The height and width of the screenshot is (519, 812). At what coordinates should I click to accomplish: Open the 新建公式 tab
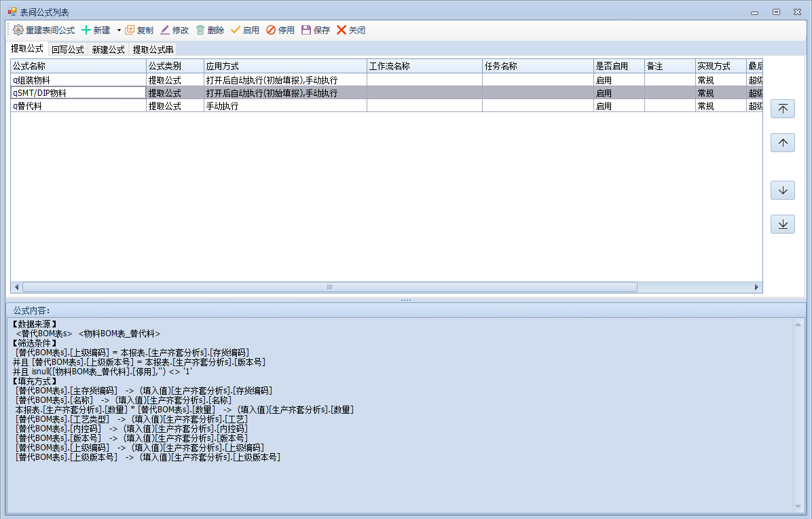[x=108, y=50]
